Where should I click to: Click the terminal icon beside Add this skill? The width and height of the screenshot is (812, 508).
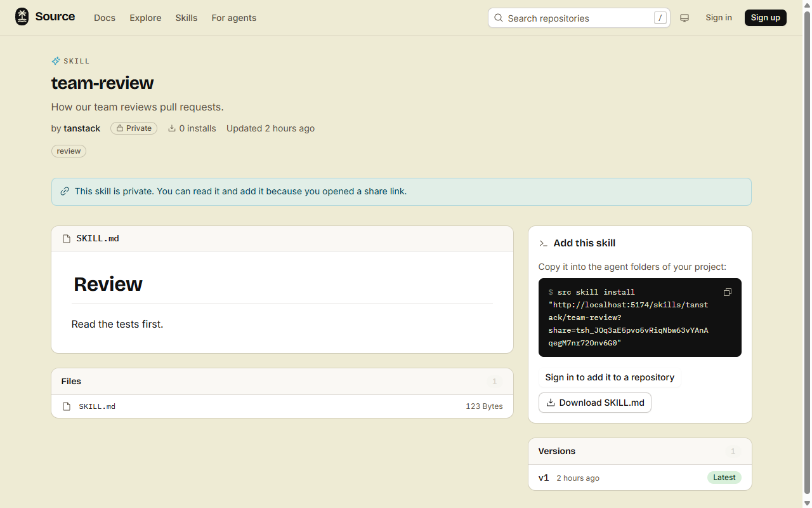coord(544,243)
